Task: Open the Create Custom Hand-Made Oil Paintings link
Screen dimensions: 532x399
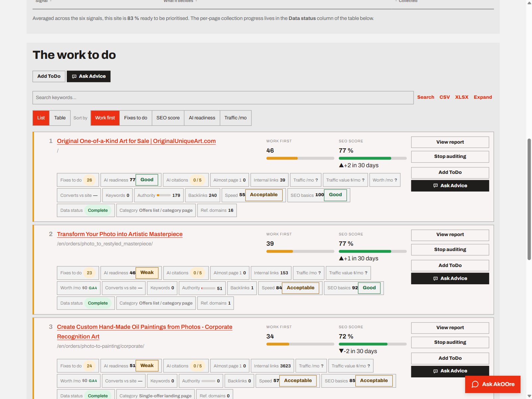Action: click(x=145, y=332)
